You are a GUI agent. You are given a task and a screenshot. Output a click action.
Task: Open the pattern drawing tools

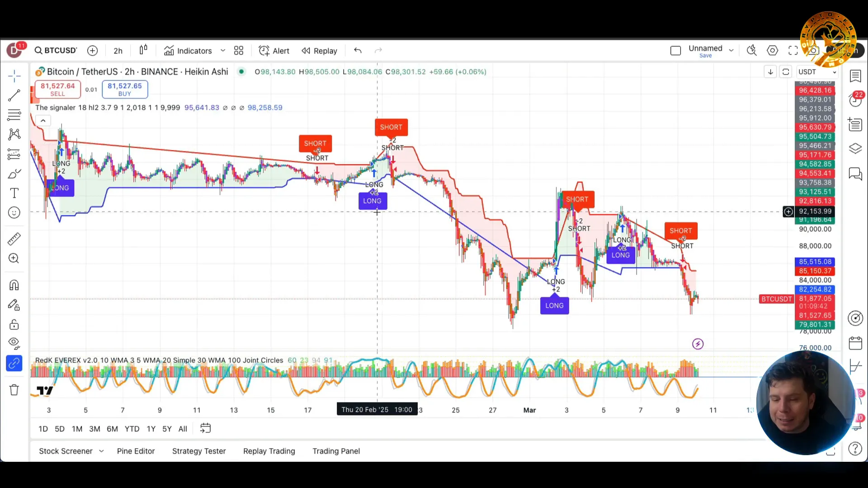(x=14, y=134)
